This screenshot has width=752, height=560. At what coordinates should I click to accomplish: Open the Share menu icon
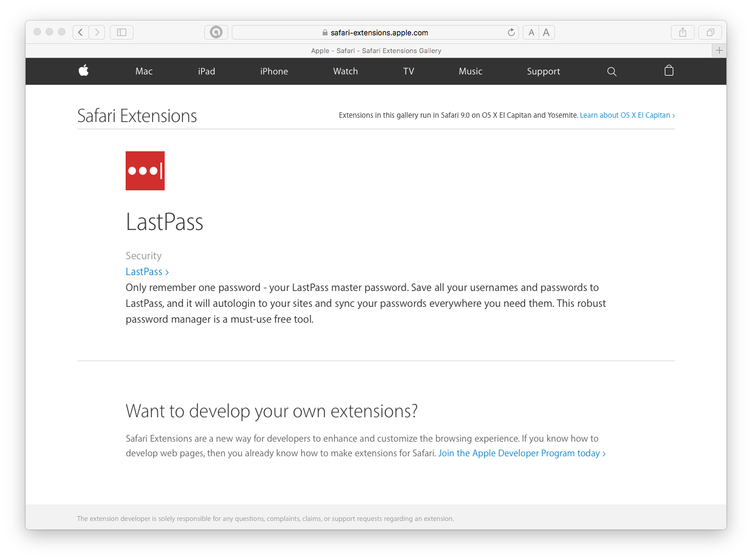pos(682,32)
